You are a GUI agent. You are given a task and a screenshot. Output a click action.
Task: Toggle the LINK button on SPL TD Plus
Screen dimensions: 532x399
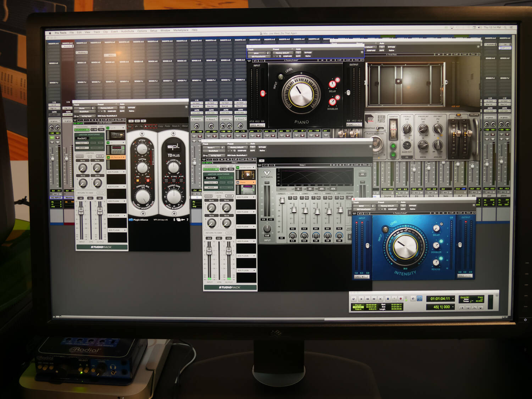(x=138, y=181)
